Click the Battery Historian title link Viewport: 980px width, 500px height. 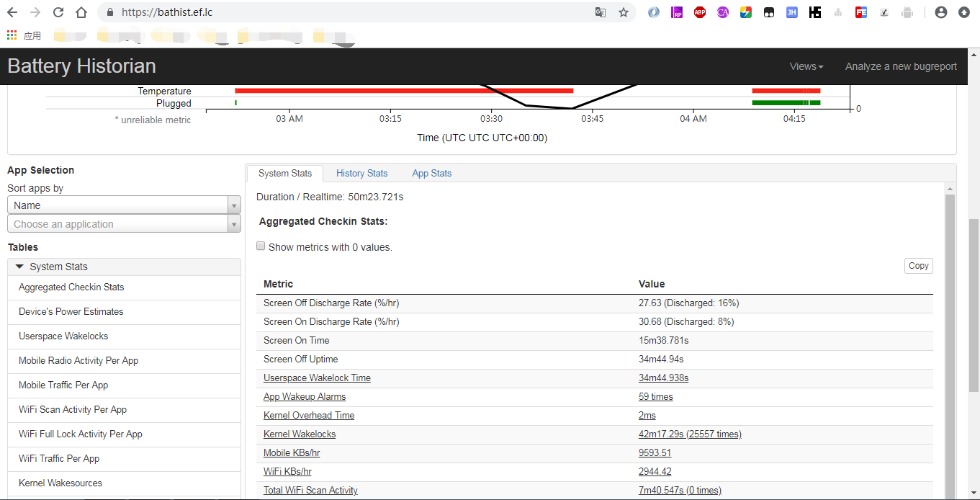[x=81, y=66]
